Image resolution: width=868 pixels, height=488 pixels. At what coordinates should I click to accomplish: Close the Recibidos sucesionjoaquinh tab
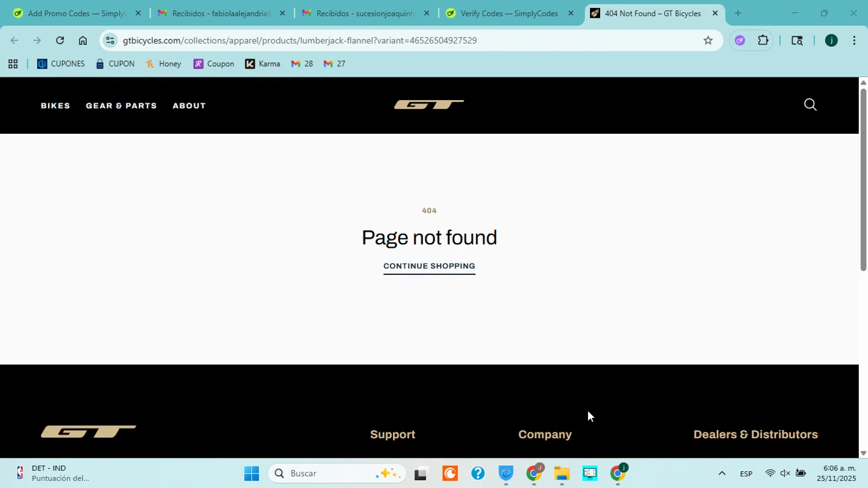click(x=426, y=13)
